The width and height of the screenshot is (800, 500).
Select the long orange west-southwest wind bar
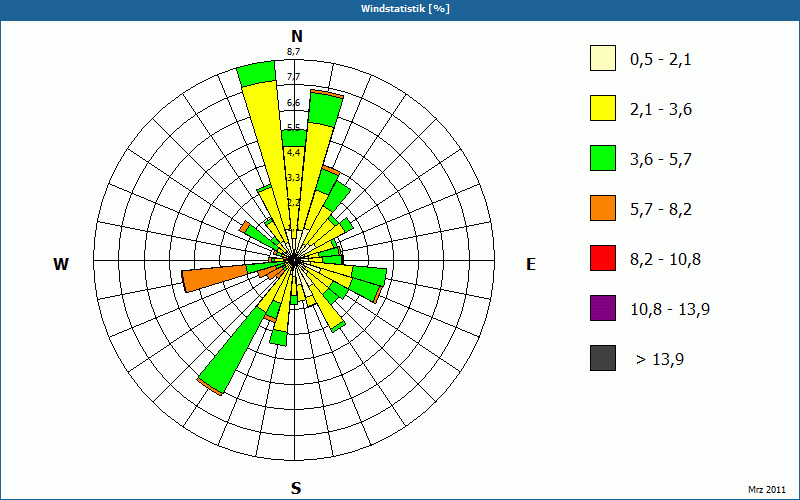[214, 278]
